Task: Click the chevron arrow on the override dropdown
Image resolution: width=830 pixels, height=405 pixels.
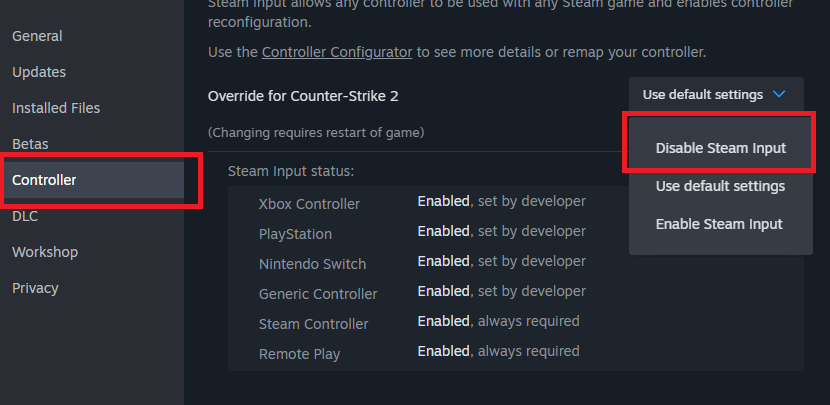Action: coord(780,95)
